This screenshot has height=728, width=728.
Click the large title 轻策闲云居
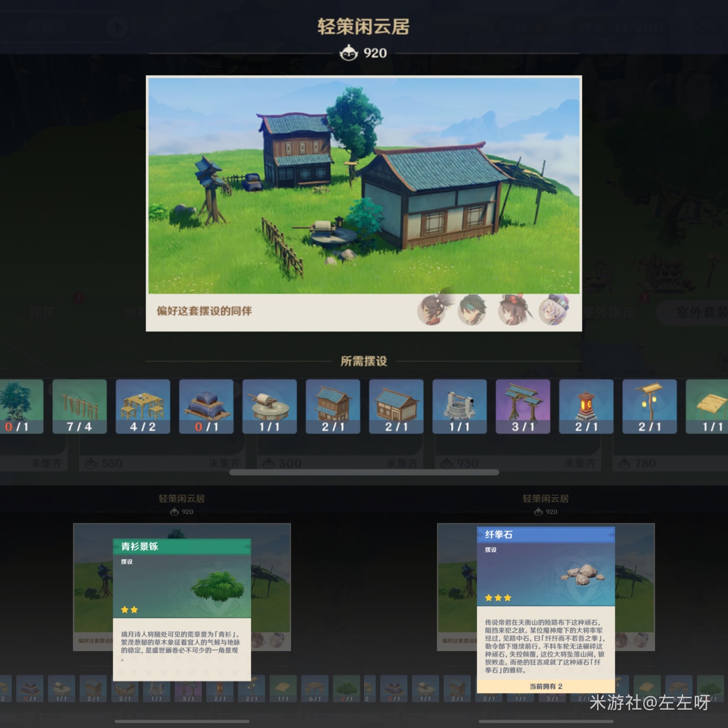click(x=364, y=26)
